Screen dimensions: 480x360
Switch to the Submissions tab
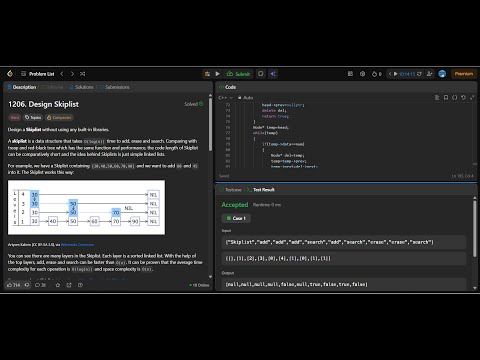pos(114,87)
